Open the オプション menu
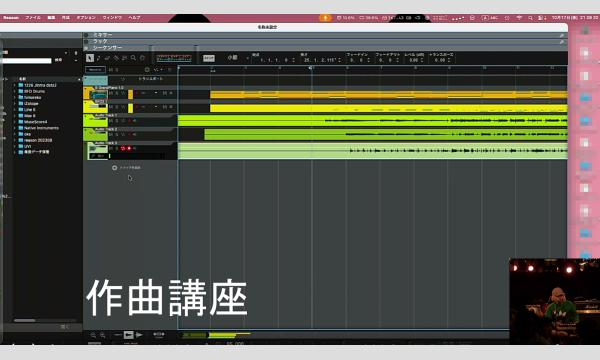Image resolution: width=600 pixels, height=360 pixels. (x=86, y=18)
